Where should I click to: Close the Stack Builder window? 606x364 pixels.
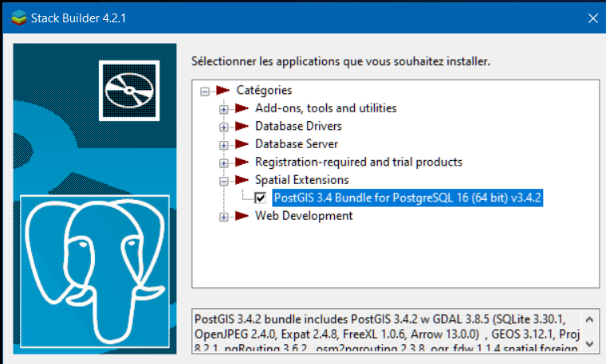pos(591,18)
